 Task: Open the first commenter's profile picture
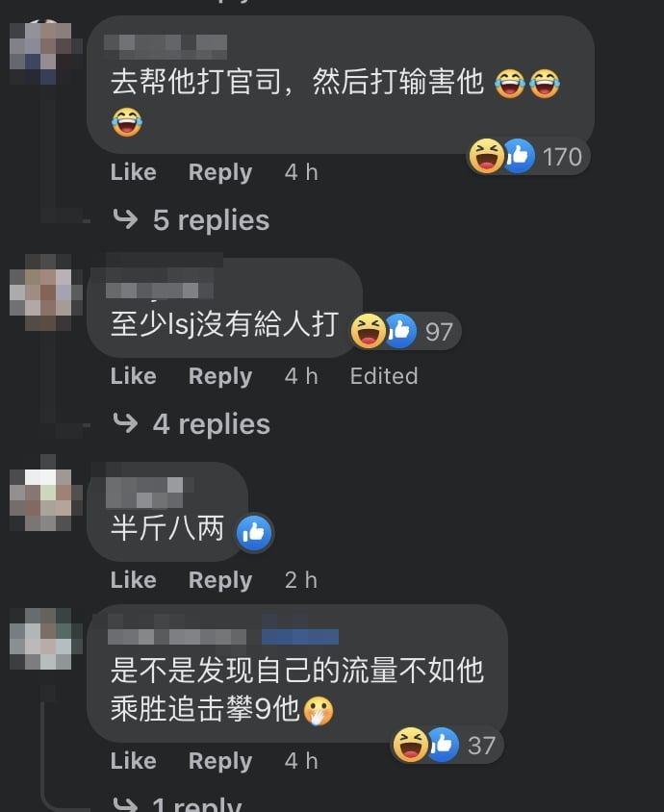click(45, 52)
